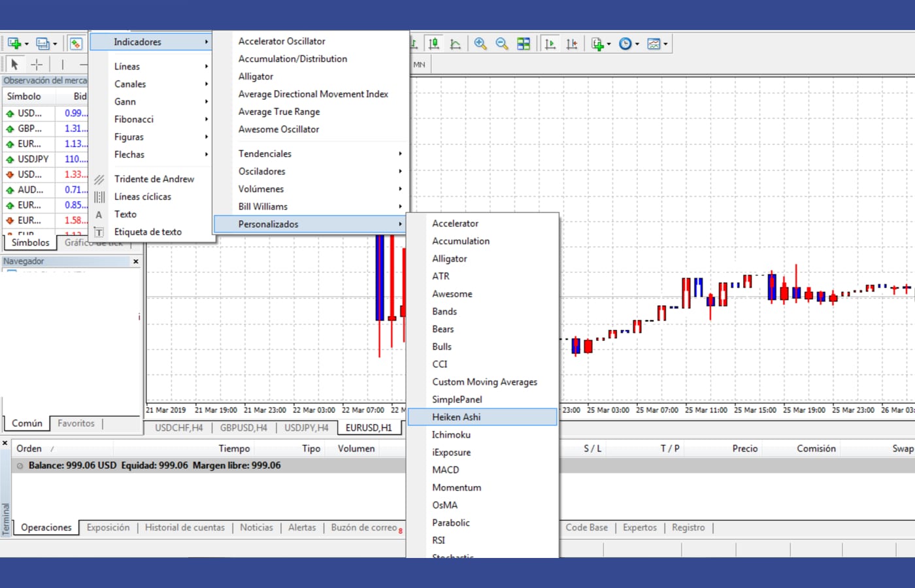The width and height of the screenshot is (915, 588).
Task: Click the Tridente de Andrew pitchfork icon
Action: [x=99, y=179]
